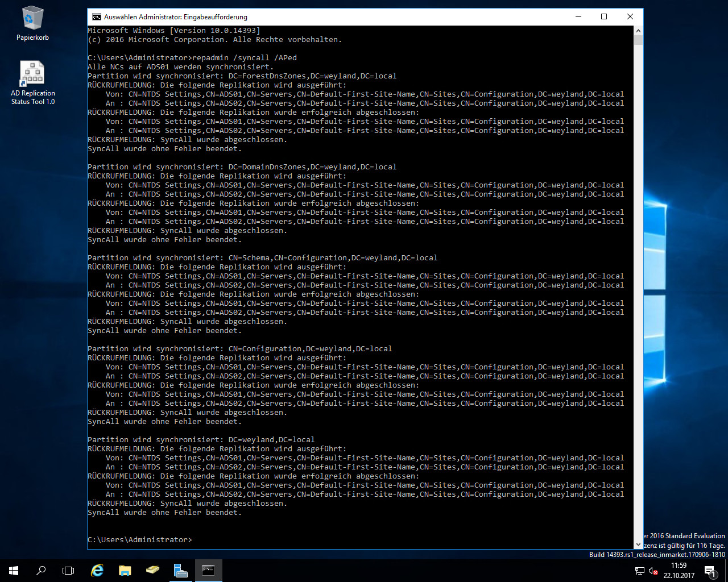Click the empty console vertical scrollbar track
Screen dimensions: 728x582
[x=638, y=284]
